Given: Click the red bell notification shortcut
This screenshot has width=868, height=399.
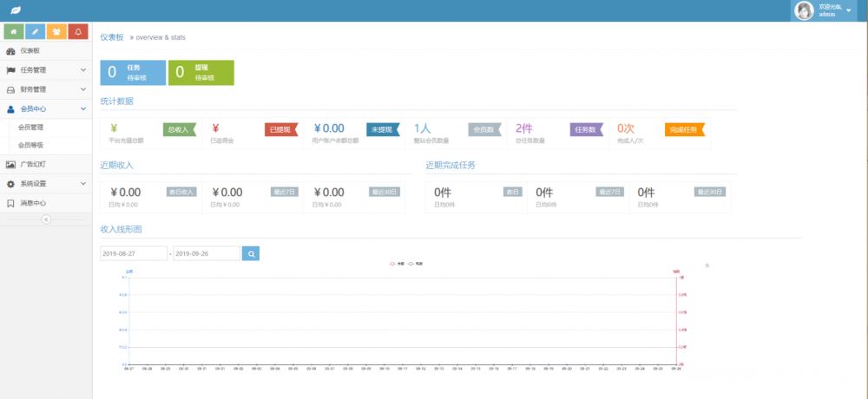Looking at the screenshot, I should (79, 32).
